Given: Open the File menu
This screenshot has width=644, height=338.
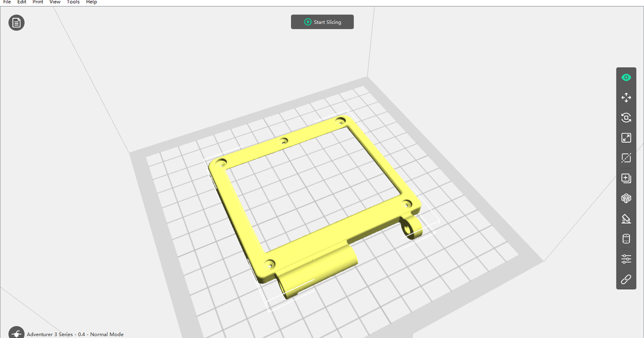Looking at the screenshot, I should (x=7, y=2).
